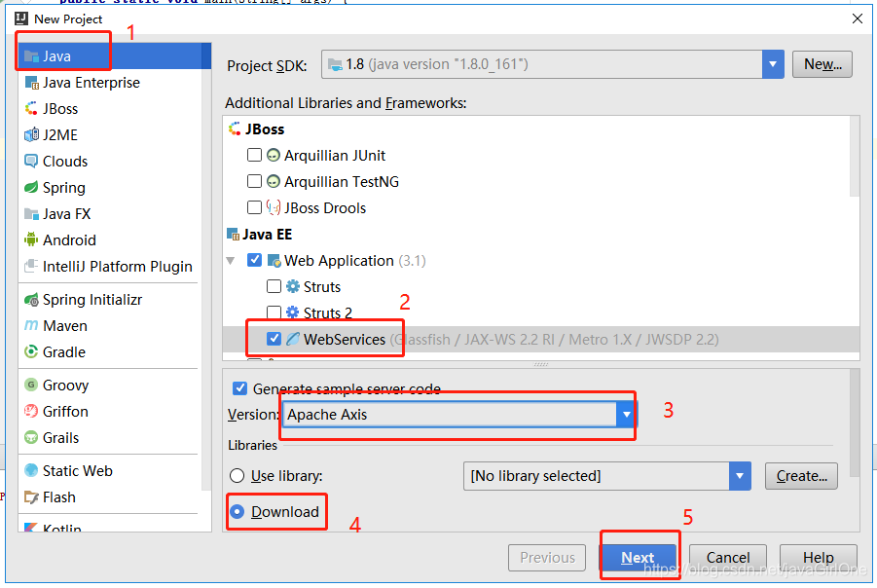Select the Griffon project icon
The image size is (877, 588).
(x=32, y=411)
